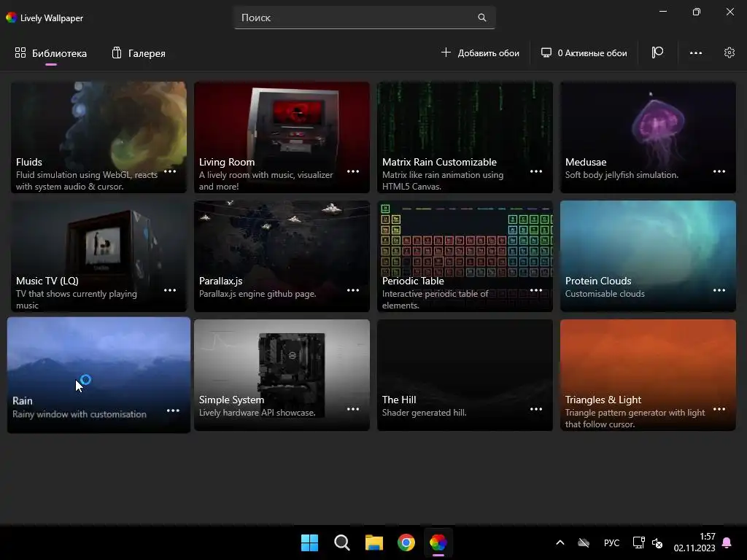Select The Hill wallpaper card

pos(465,376)
